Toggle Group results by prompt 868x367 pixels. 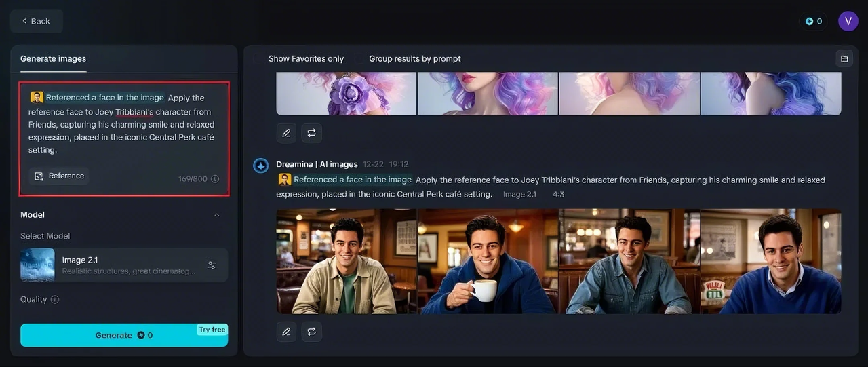pos(414,59)
